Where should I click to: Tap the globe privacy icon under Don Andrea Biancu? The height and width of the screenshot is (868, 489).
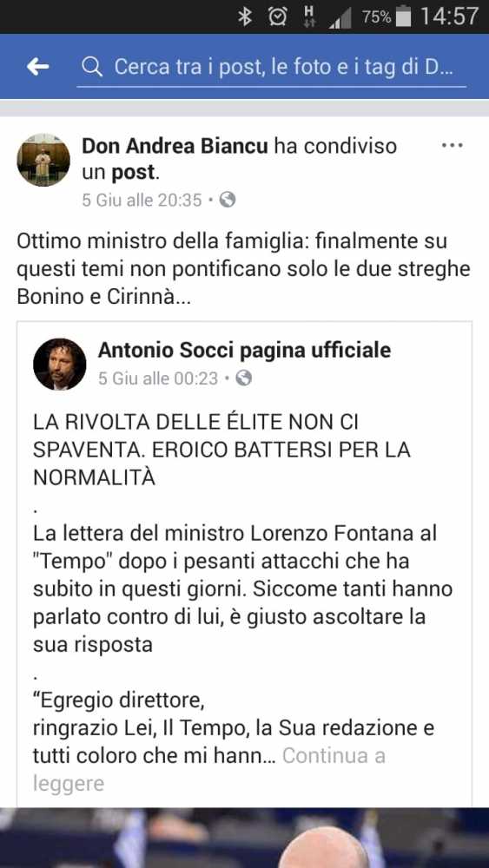pos(228,200)
